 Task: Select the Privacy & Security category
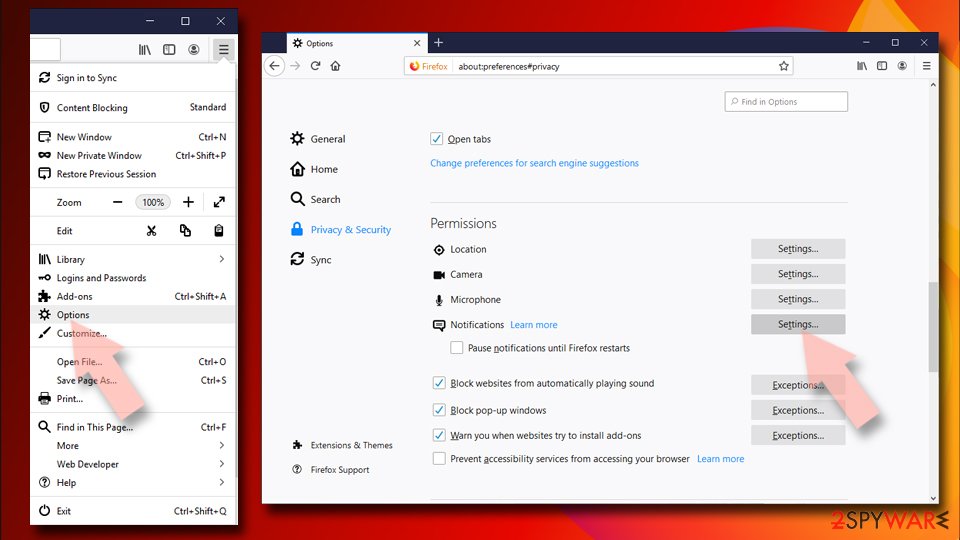point(340,230)
